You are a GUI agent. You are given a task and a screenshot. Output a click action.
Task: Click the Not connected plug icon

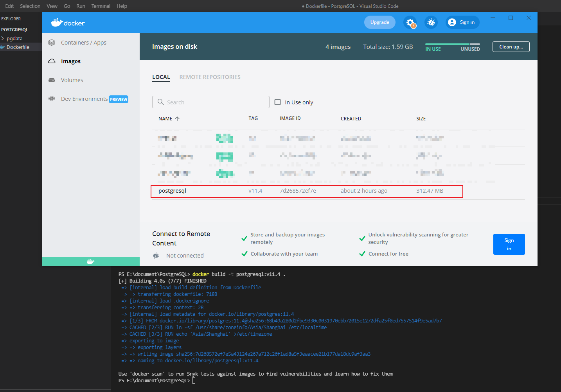coord(156,256)
